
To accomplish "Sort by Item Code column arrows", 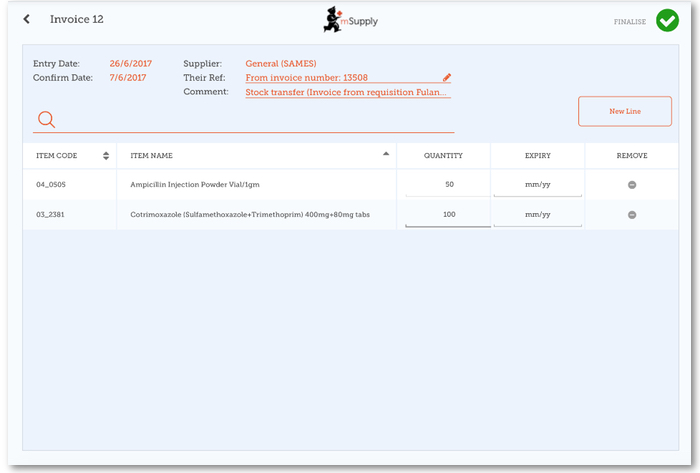I will click(x=106, y=156).
